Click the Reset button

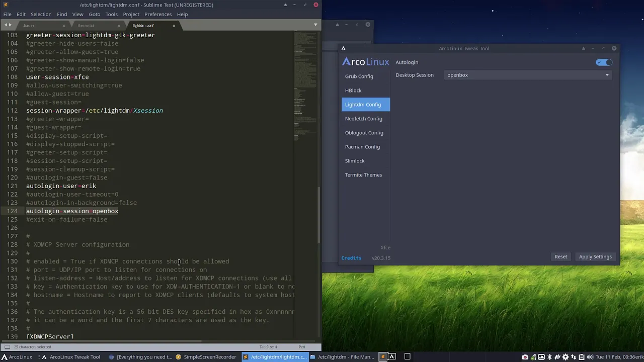pyautogui.click(x=560, y=257)
